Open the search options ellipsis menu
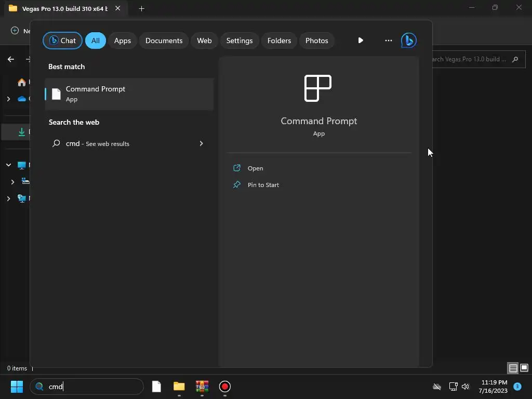 click(389, 41)
